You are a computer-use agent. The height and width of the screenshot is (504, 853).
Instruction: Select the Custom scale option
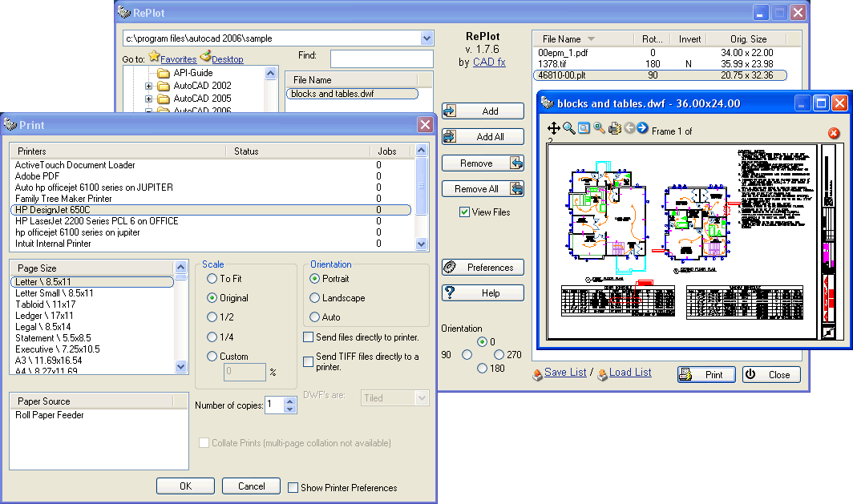click(212, 356)
